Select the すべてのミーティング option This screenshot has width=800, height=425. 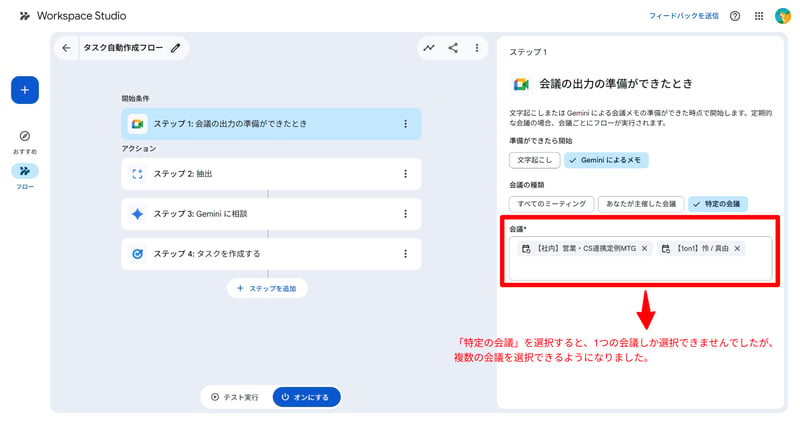click(552, 204)
